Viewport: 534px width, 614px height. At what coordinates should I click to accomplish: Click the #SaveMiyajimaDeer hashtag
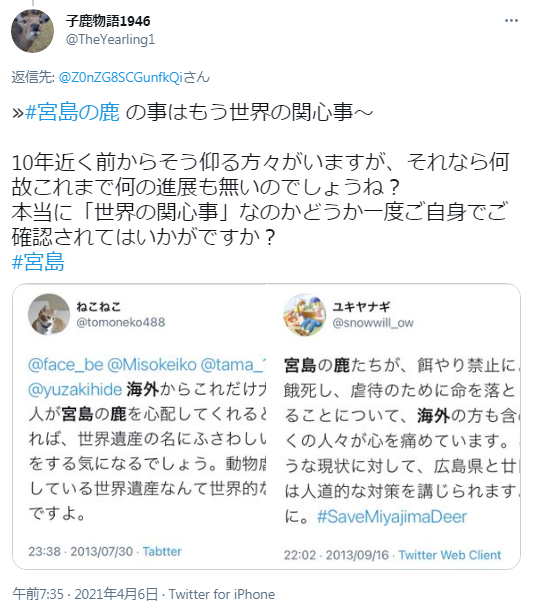coord(392,517)
